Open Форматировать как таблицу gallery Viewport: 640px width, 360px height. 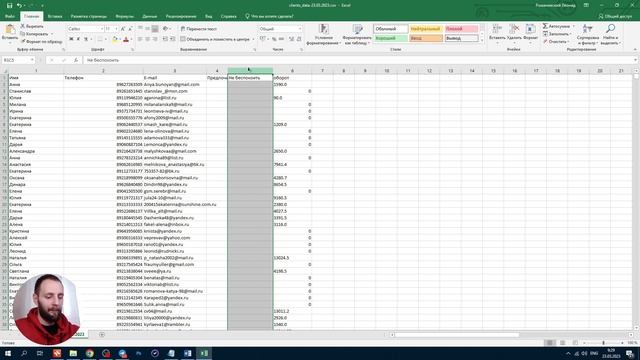(x=357, y=34)
